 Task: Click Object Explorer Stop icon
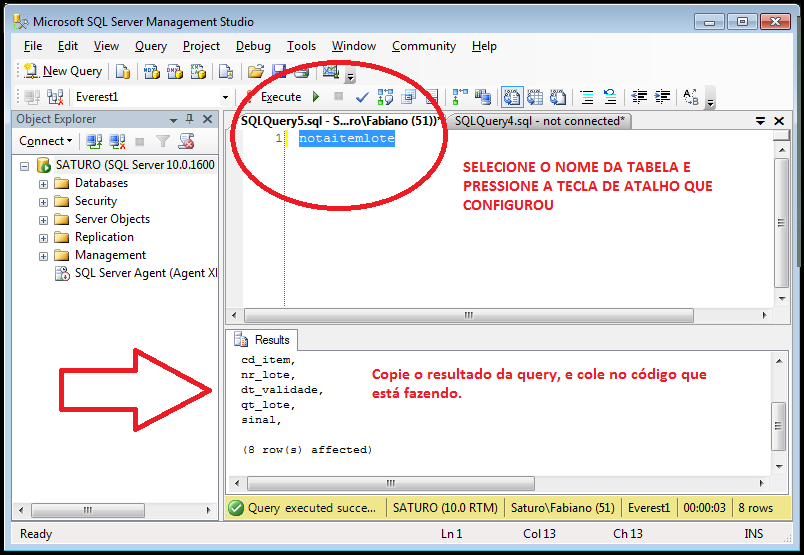[x=139, y=141]
